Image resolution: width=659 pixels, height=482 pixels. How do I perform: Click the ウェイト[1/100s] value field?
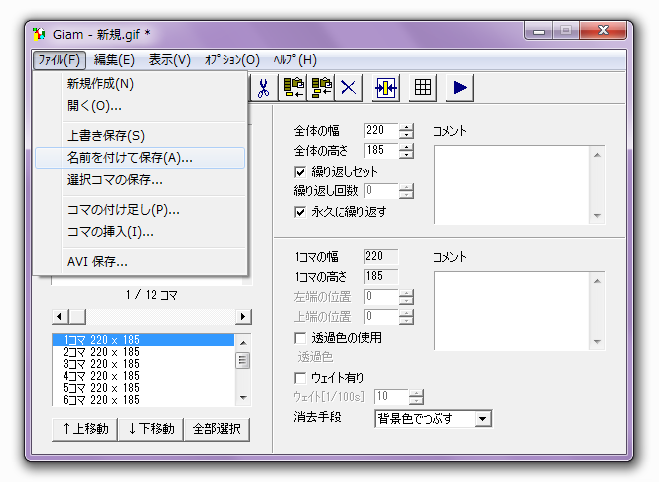[x=391, y=397]
